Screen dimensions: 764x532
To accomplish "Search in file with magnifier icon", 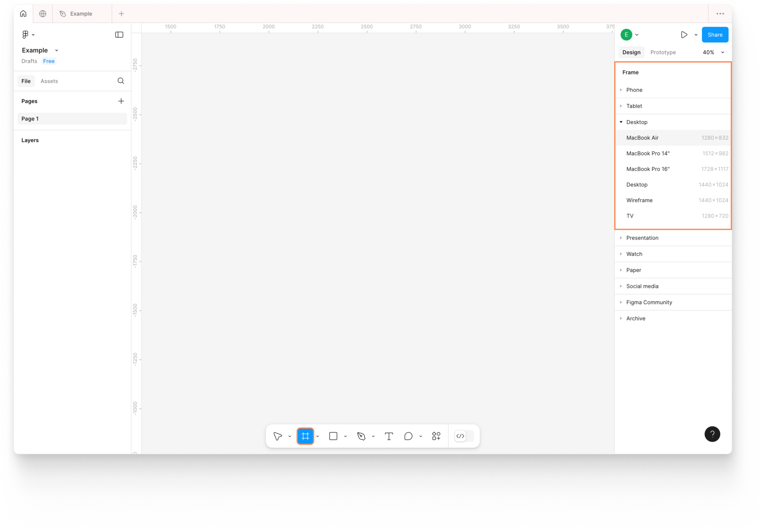I will point(121,81).
